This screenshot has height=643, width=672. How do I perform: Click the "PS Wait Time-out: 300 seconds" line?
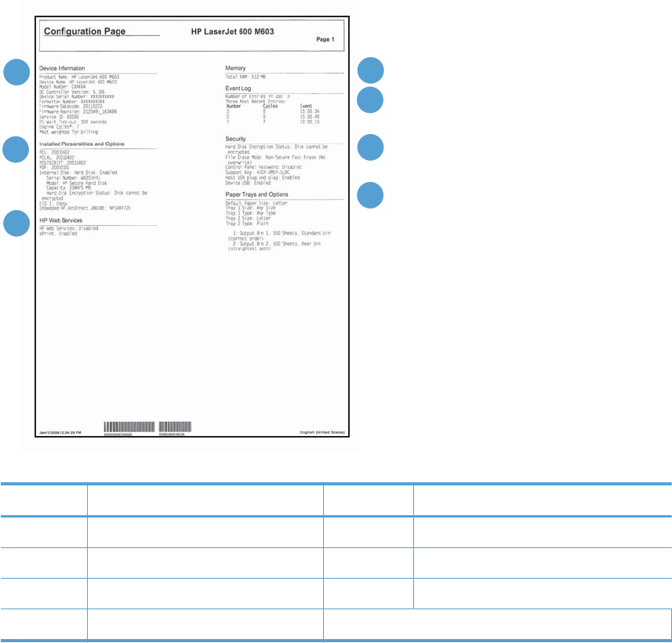pyautogui.click(x=73, y=122)
